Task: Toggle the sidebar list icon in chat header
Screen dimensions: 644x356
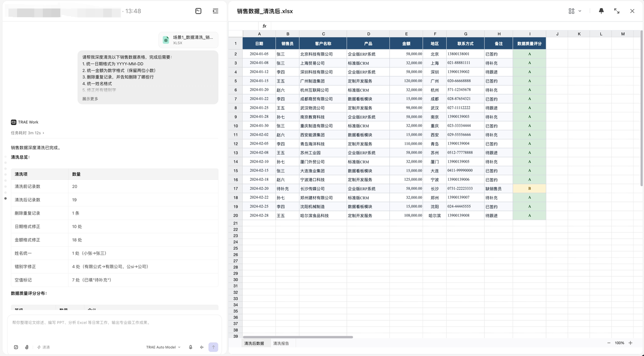Action: (x=215, y=11)
